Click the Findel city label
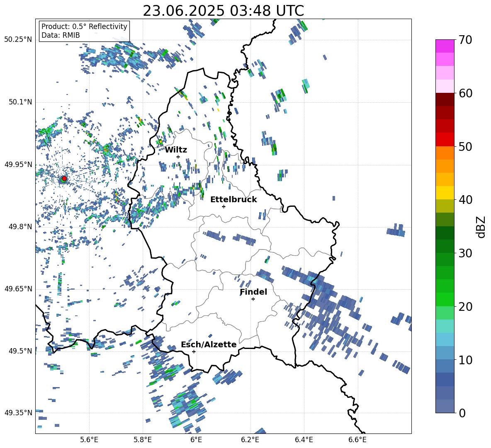Viewport: 491px width, 448px height. click(253, 292)
